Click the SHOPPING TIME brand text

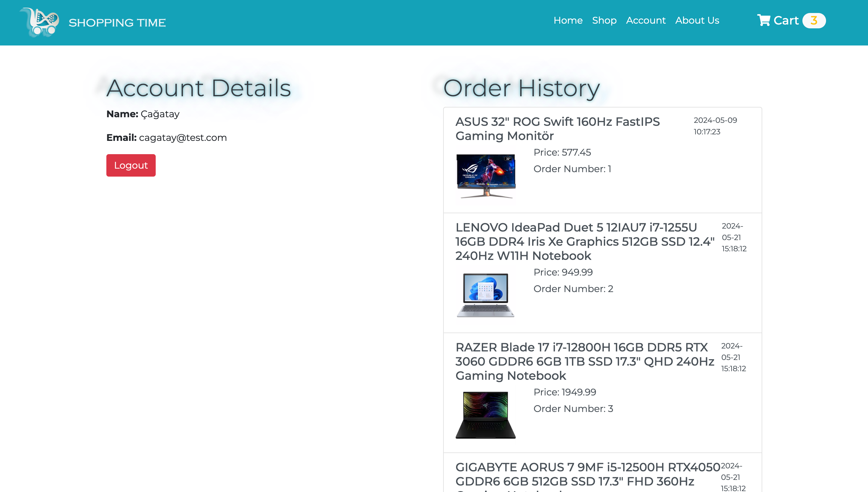pos(117,23)
